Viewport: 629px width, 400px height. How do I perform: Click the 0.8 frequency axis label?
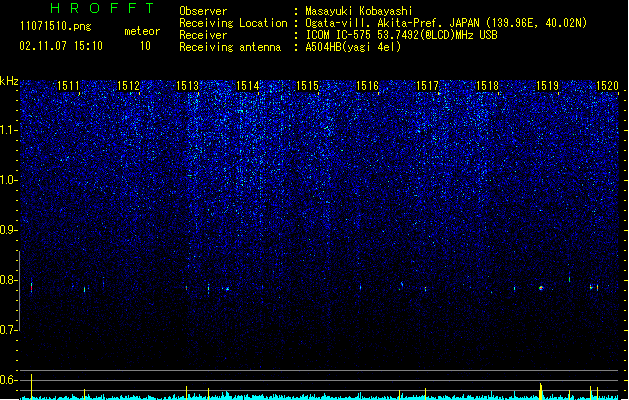coord(8,280)
